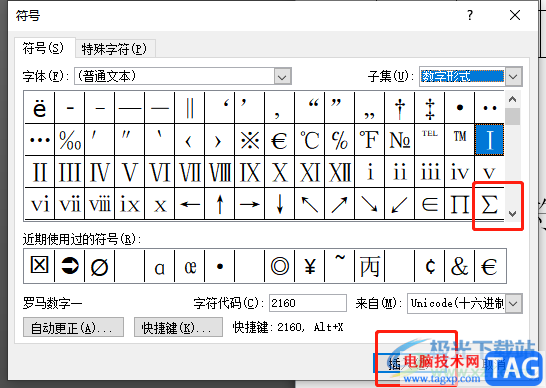Choose recently used cent ¢ symbol

coord(430,266)
